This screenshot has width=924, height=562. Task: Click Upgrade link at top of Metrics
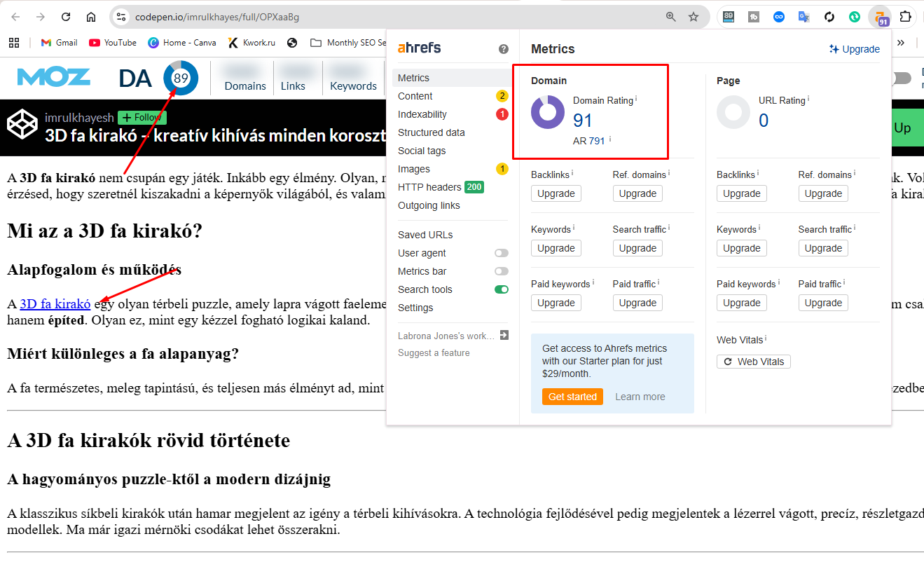click(854, 49)
